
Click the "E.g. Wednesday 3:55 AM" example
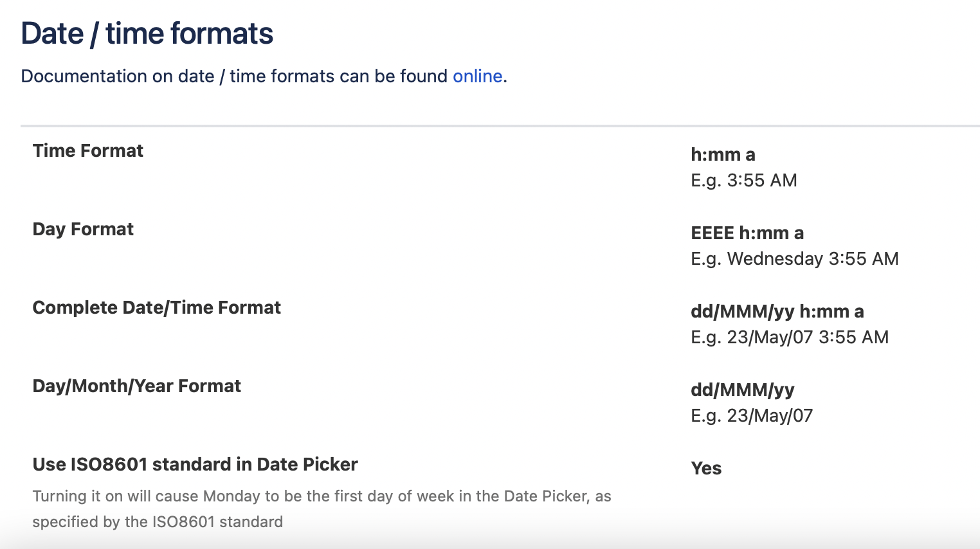click(x=794, y=258)
